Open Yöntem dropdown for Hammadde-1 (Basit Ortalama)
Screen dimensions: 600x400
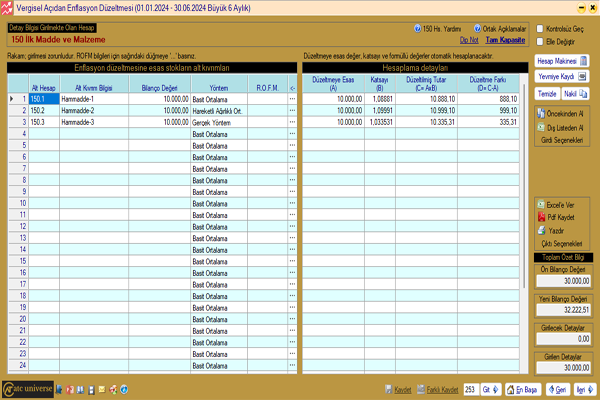pos(219,99)
